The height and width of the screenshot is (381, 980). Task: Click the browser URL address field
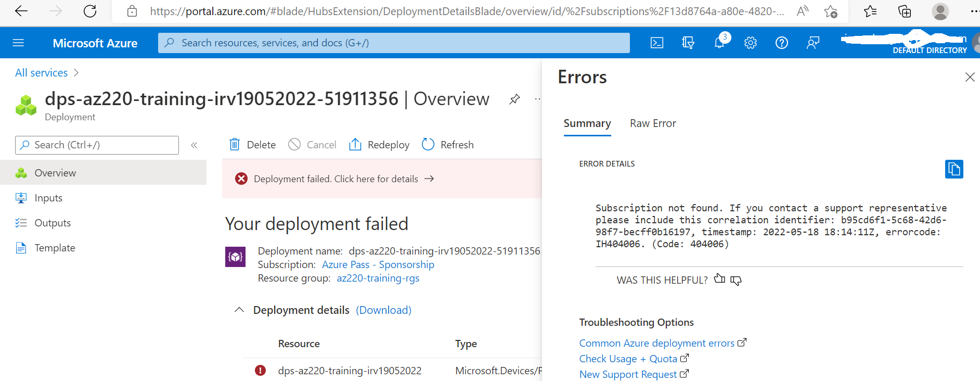tap(467, 11)
